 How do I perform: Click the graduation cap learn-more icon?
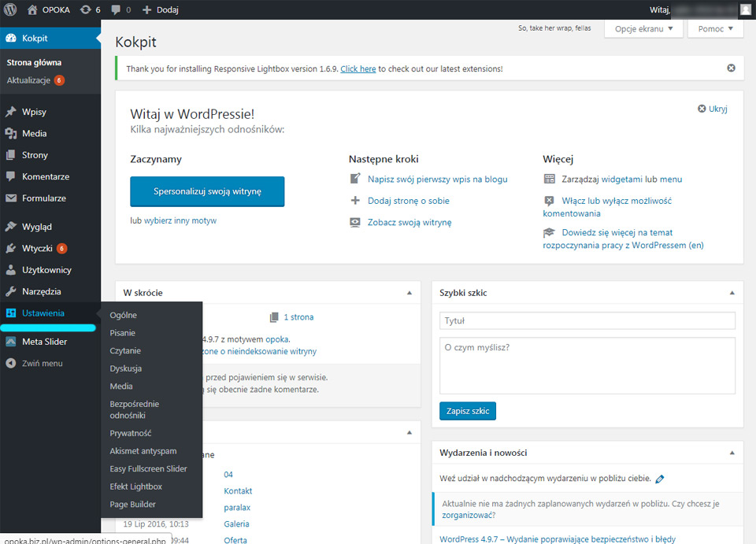(549, 233)
